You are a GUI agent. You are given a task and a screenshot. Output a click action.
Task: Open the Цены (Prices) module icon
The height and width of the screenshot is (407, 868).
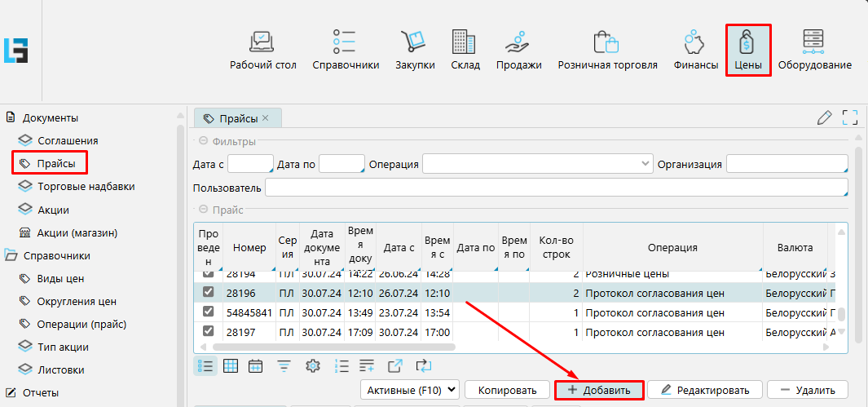(x=747, y=50)
